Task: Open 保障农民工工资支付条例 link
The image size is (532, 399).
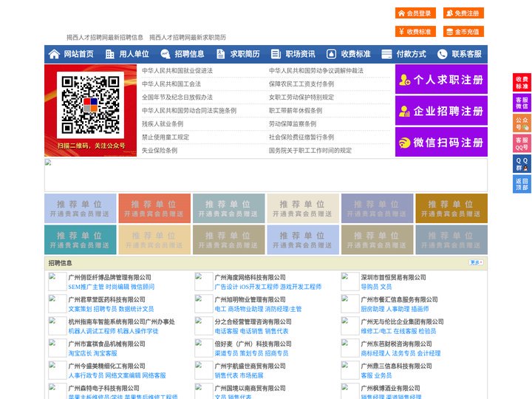Action: click(301, 83)
